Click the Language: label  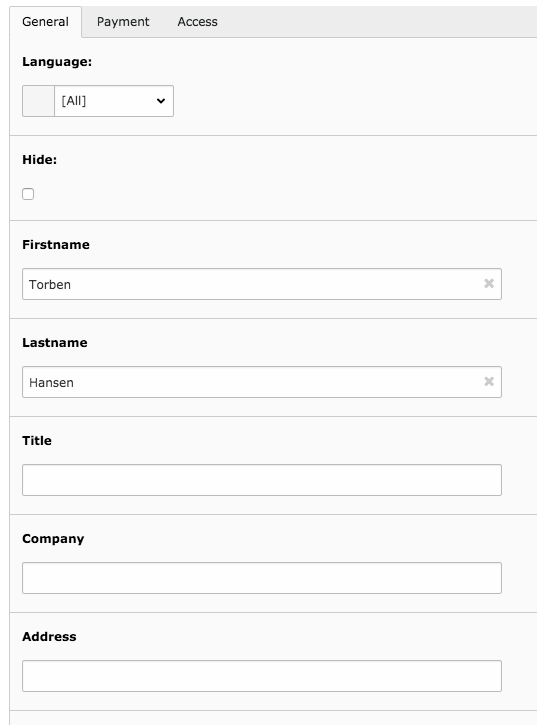57,61
